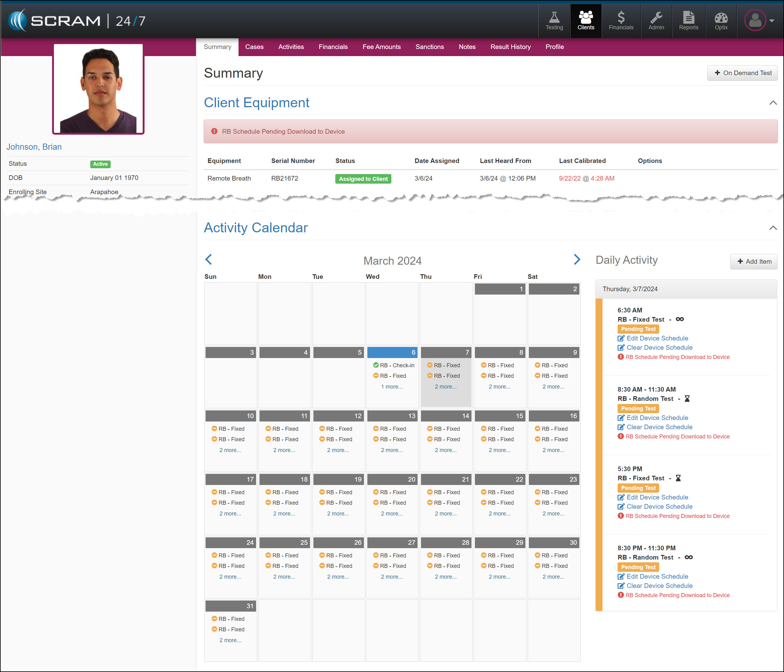The image size is (784, 672).
Task: Collapse the Activity Calendar section
Action: [773, 228]
